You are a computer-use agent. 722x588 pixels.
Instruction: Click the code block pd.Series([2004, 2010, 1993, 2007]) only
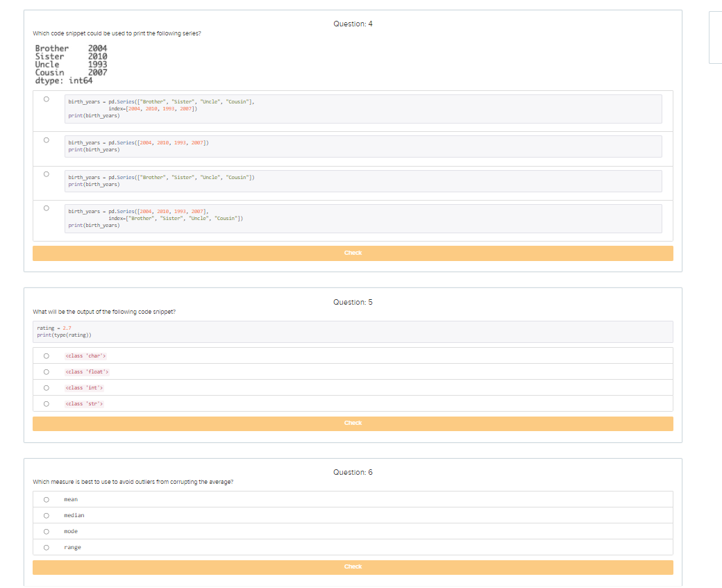363,146
